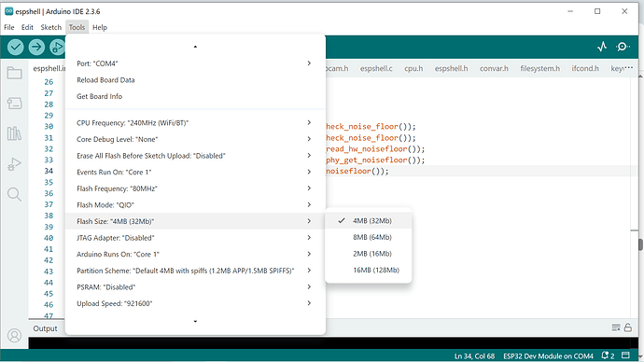The image size is (644, 362).
Task: Click the editor vertical scrollbar thumb
Action: 640,244
